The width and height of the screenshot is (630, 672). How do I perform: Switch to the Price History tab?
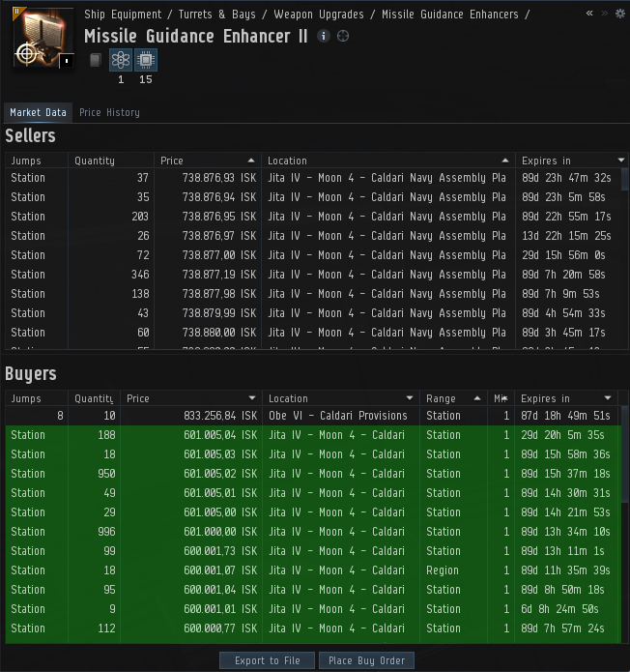pyautogui.click(x=109, y=113)
